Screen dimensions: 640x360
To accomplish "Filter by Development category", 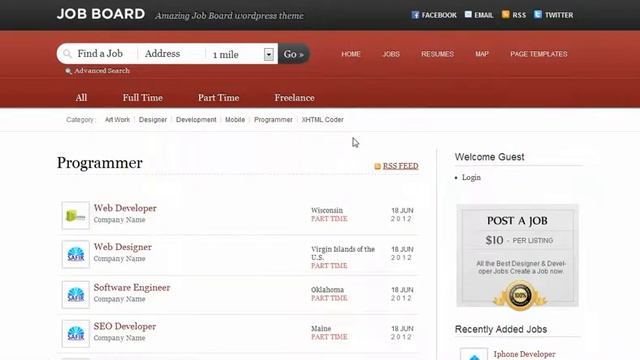I will coord(196,120).
